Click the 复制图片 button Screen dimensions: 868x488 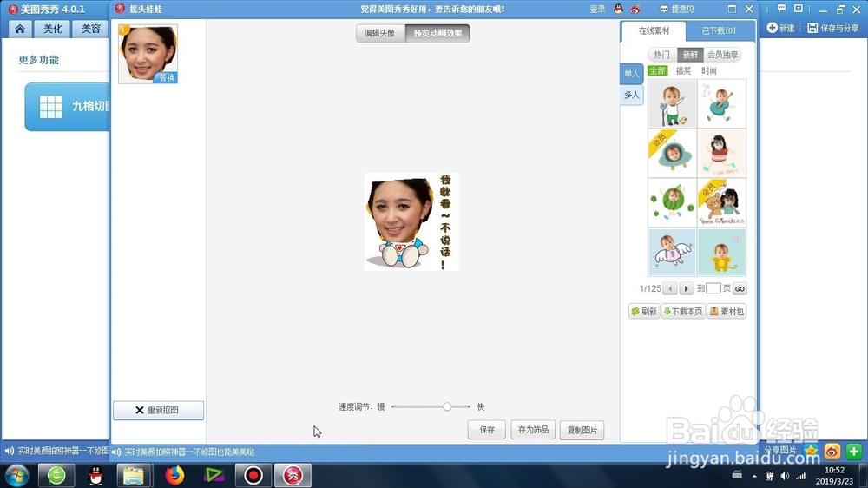click(582, 430)
